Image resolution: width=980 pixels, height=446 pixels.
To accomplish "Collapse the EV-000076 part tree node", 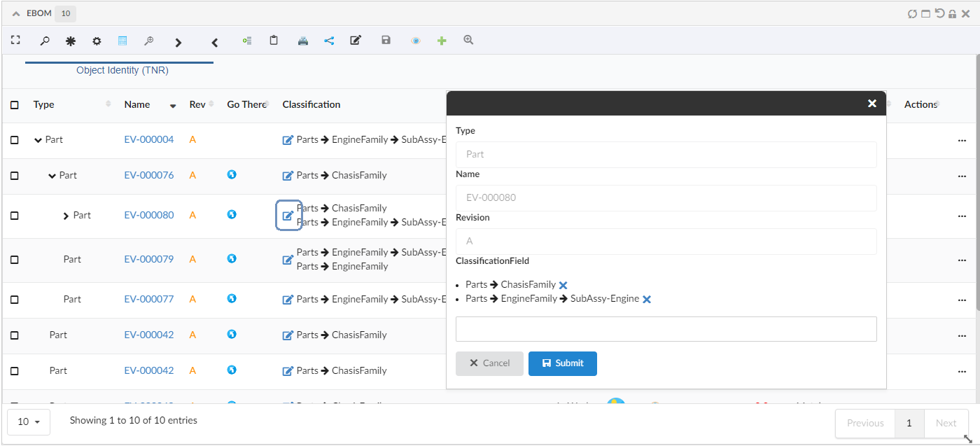I will point(52,176).
